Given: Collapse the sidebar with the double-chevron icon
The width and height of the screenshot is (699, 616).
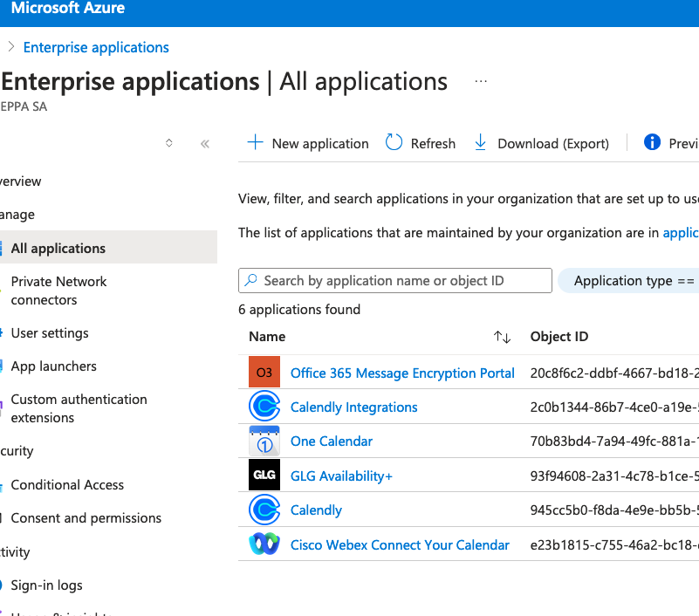Looking at the screenshot, I should point(204,143).
